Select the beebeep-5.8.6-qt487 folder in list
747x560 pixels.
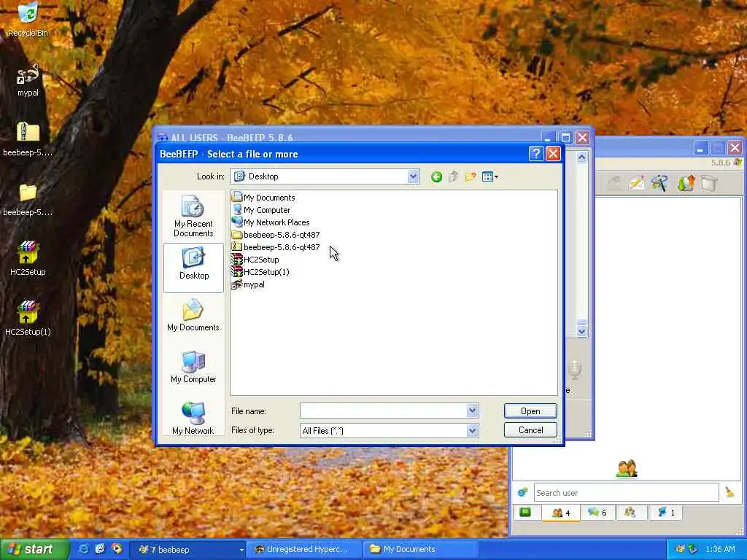[276, 234]
